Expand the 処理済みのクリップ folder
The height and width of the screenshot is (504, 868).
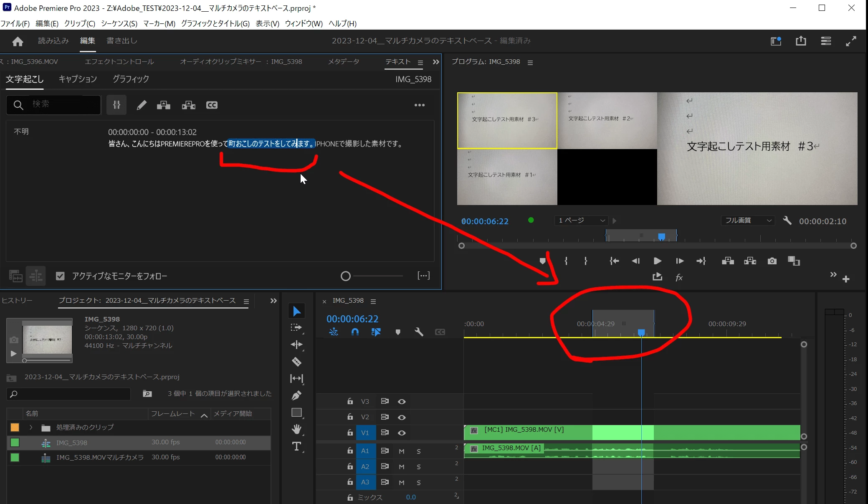31,427
